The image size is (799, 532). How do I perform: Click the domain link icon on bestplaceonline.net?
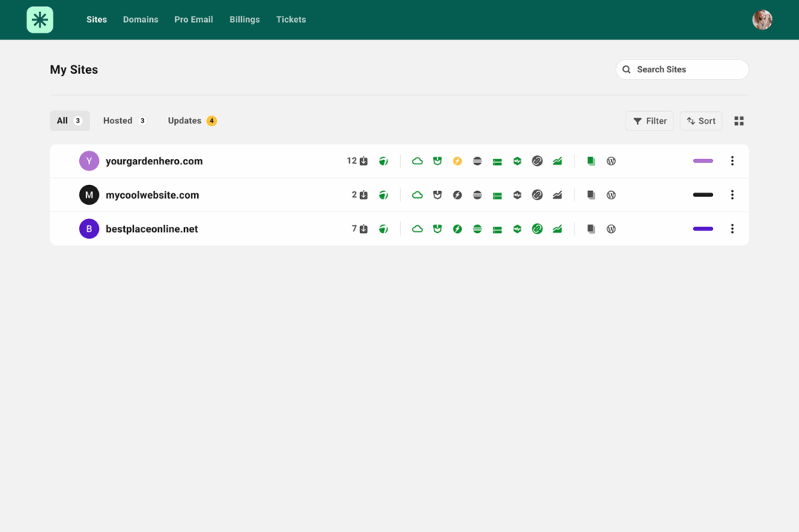[537, 228]
